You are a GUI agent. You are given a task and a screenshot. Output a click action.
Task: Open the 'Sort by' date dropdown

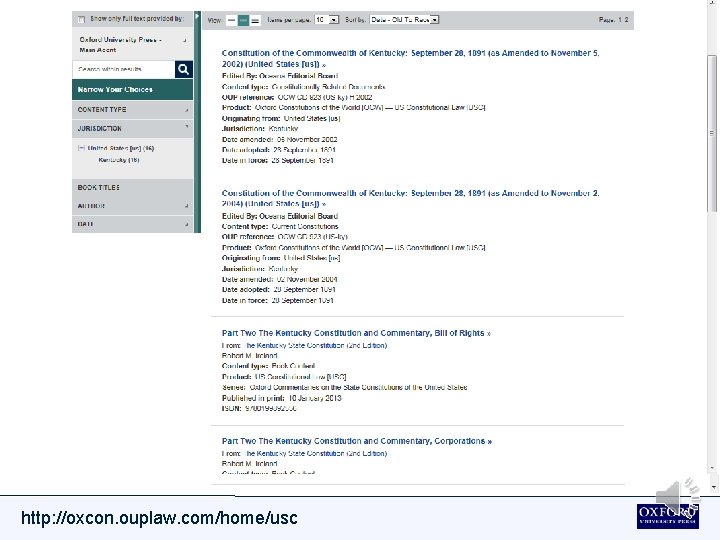pyautogui.click(x=405, y=20)
